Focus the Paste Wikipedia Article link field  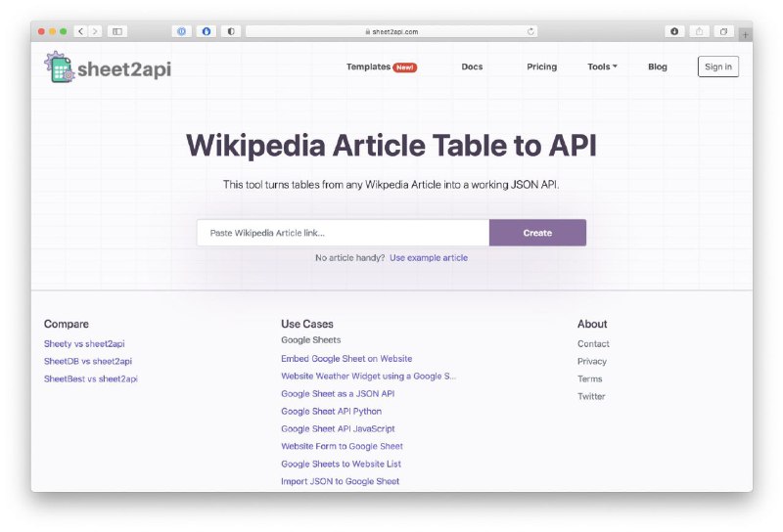point(344,233)
